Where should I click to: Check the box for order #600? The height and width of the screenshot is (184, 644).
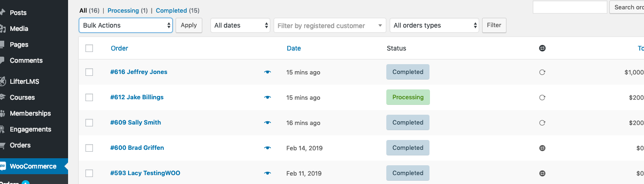pyautogui.click(x=89, y=148)
